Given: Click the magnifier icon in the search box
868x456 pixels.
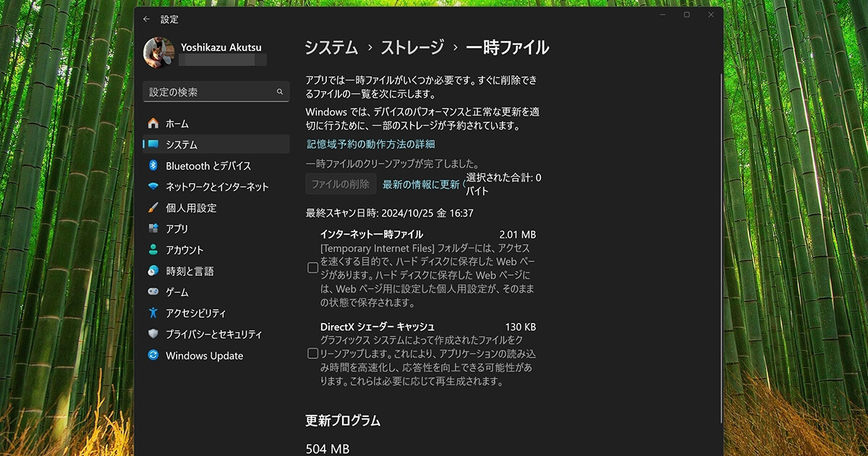Looking at the screenshot, I should click(280, 92).
